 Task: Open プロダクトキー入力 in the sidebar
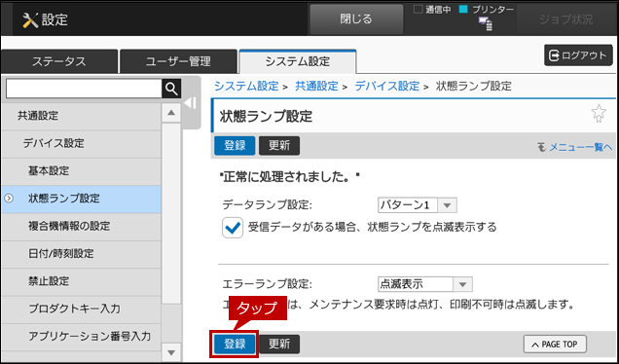pyautogui.click(x=81, y=309)
